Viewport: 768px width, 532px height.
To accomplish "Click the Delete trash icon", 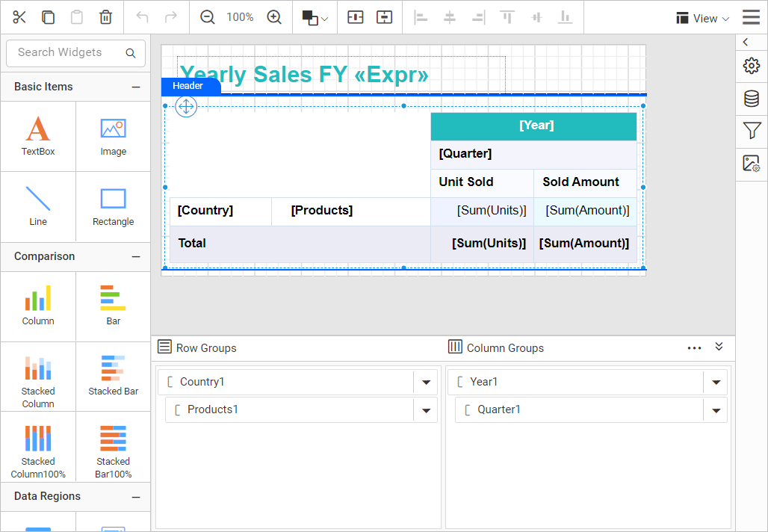I will (106, 17).
